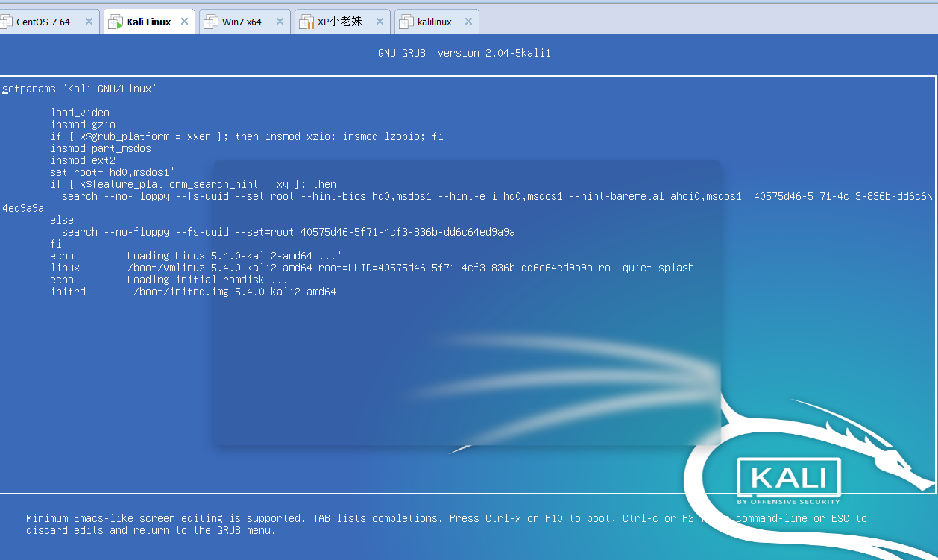Select the Kali Linux VM tab

coord(148,22)
